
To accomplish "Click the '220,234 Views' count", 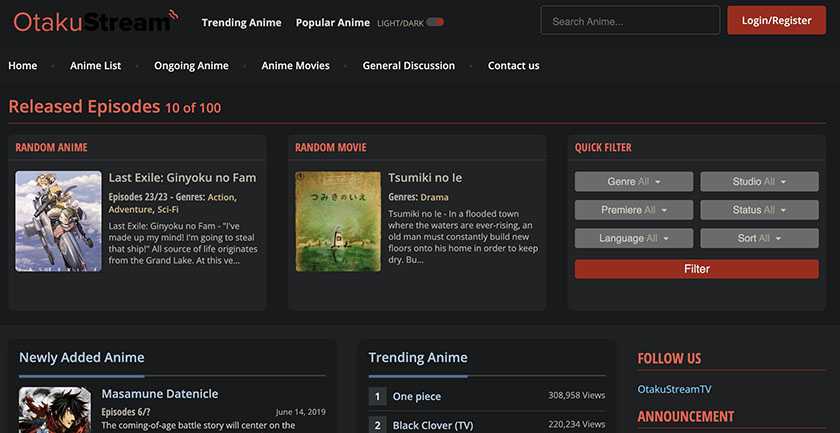I will (x=576, y=424).
